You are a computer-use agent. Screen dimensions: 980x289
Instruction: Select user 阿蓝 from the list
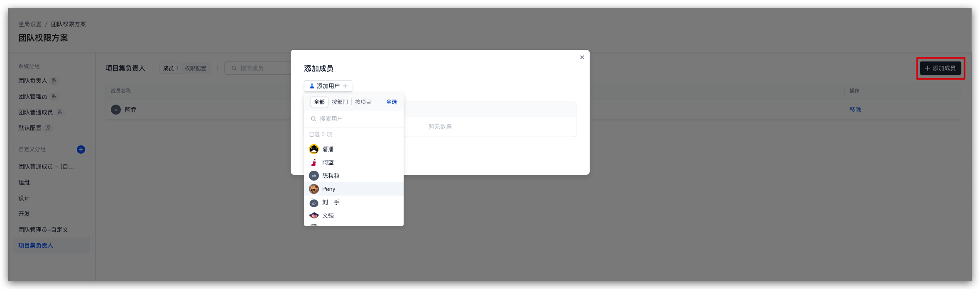354,162
